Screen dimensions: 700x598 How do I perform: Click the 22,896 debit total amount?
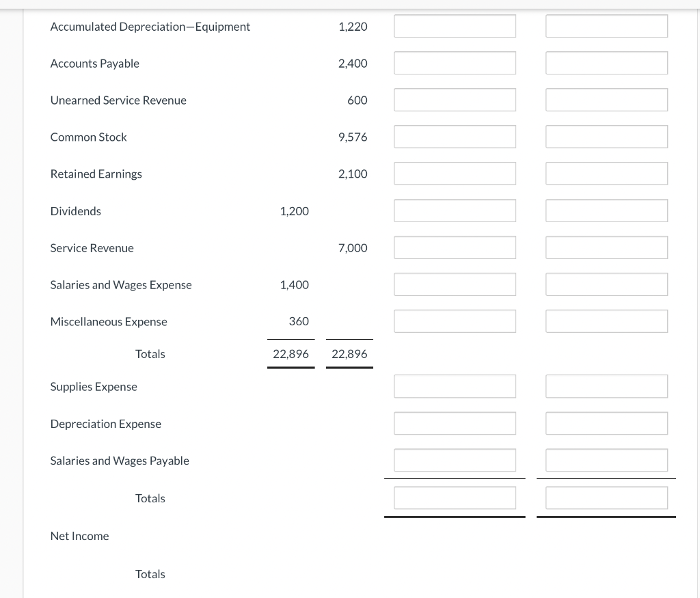click(x=291, y=353)
